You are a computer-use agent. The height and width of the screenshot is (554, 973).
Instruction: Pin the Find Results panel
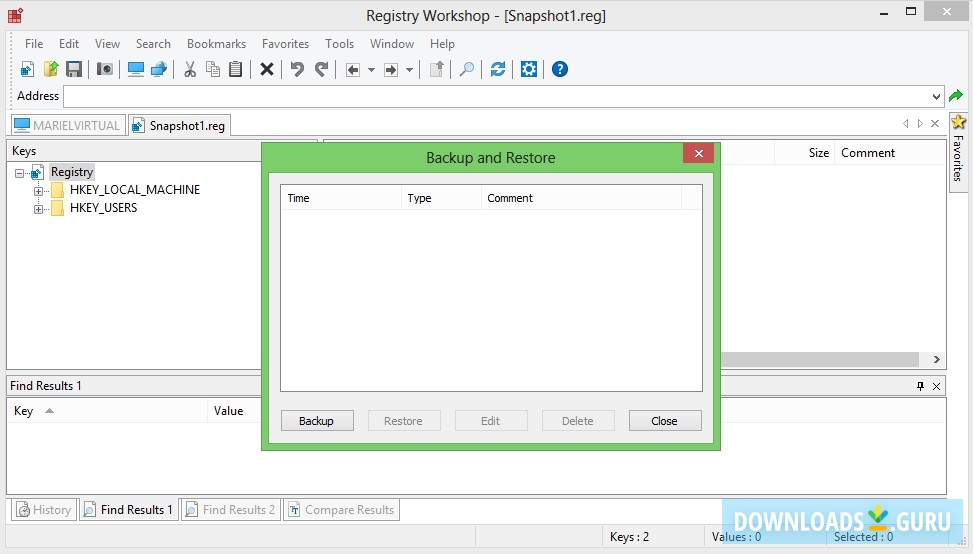pyautogui.click(x=920, y=386)
